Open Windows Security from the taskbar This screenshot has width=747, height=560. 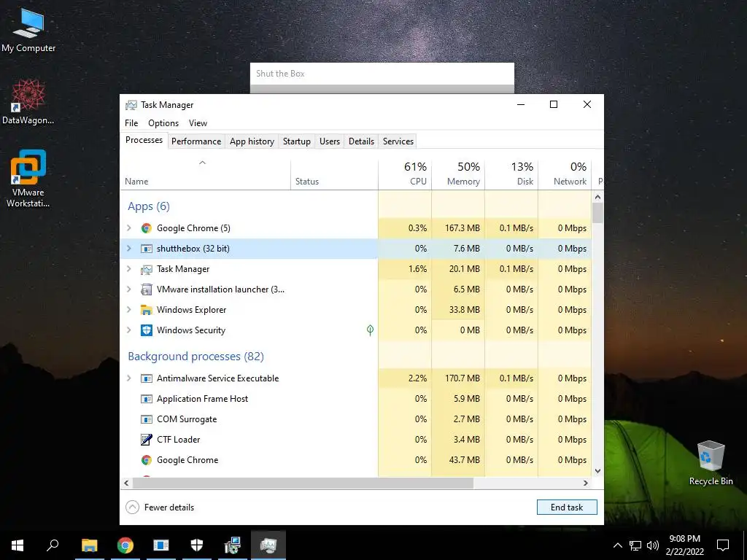coord(197,545)
